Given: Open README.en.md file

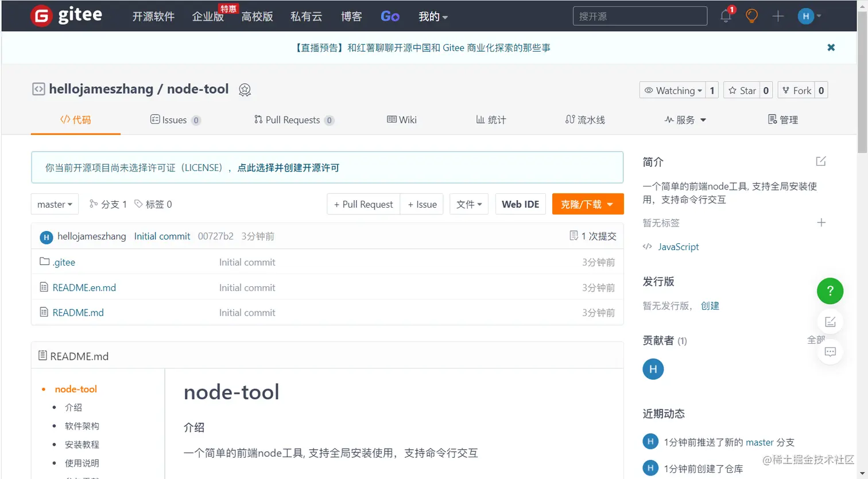Looking at the screenshot, I should tap(84, 287).
